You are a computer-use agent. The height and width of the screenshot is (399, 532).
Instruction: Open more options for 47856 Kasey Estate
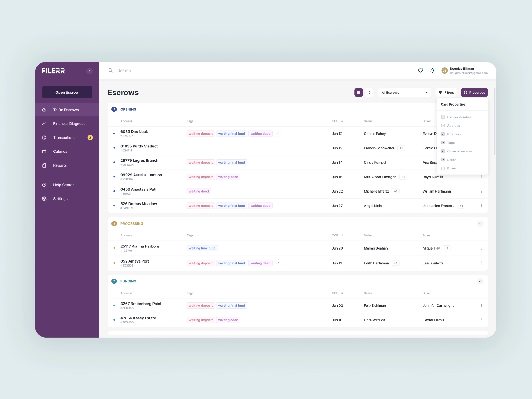(x=481, y=320)
